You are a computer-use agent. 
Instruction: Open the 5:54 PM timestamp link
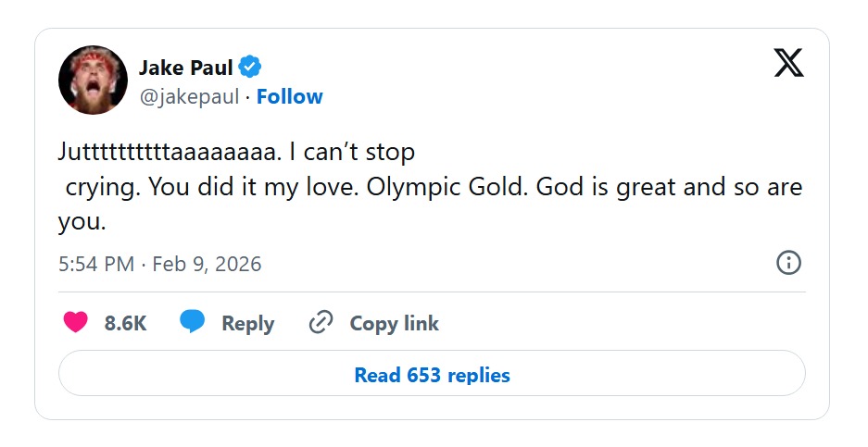tap(96, 265)
